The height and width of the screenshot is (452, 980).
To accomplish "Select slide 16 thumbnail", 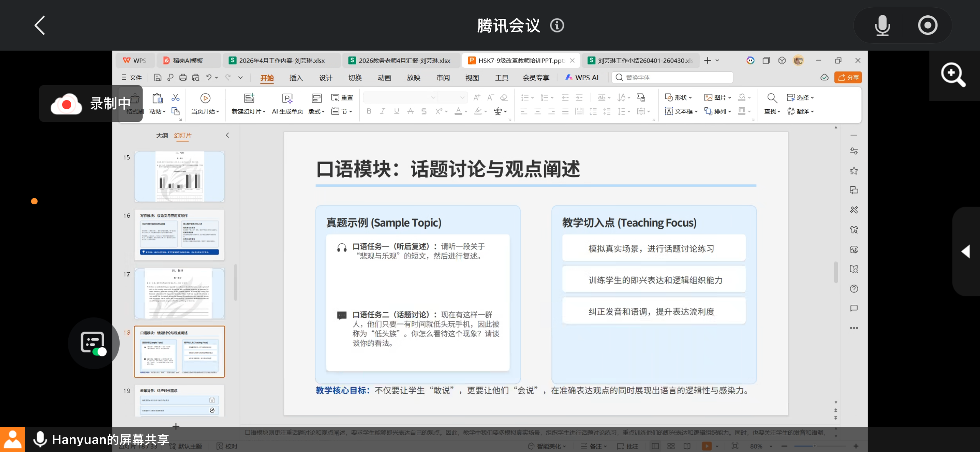I will click(x=179, y=235).
